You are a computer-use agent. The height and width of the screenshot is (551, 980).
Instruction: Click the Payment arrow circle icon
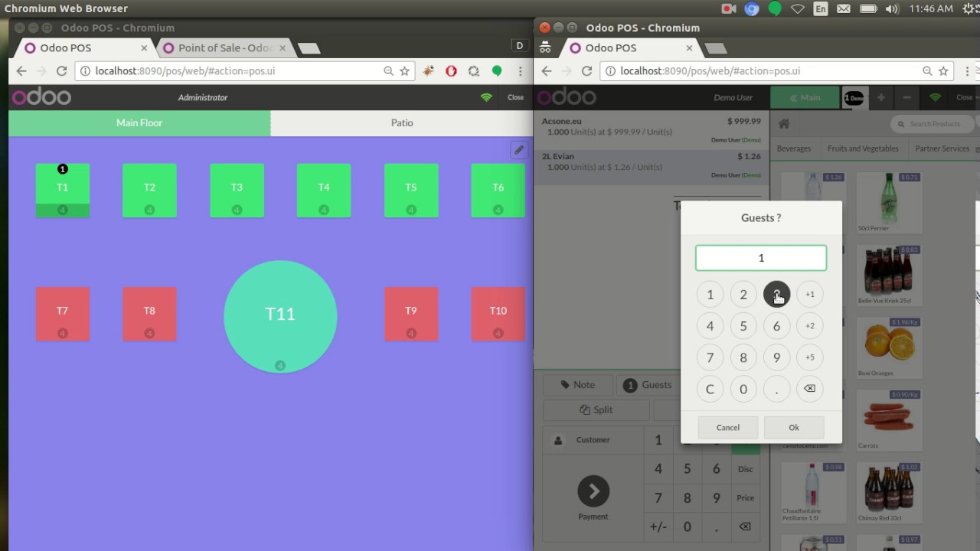[593, 491]
